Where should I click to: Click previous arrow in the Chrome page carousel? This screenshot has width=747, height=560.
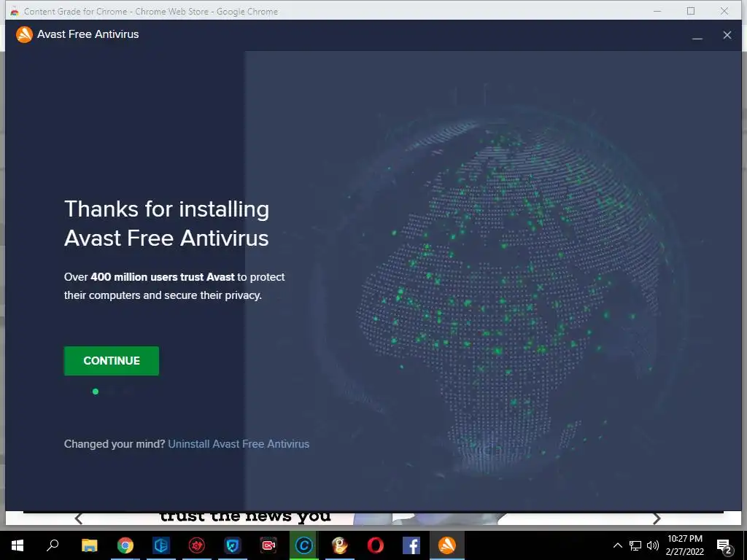point(79,518)
